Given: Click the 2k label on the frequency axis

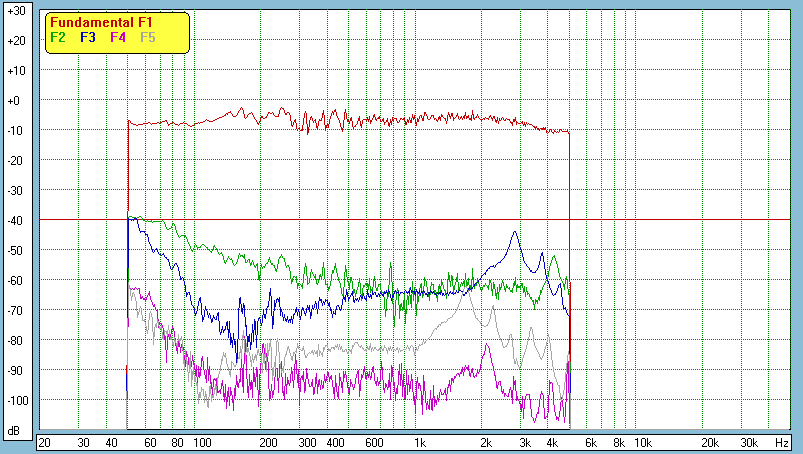Looking at the screenshot, I should 486,442.
